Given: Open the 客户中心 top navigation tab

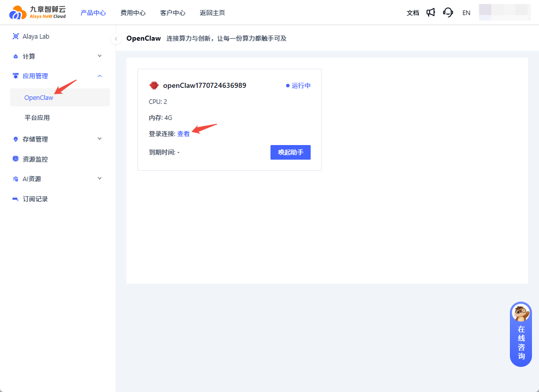Looking at the screenshot, I should click(x=173, y=13).
